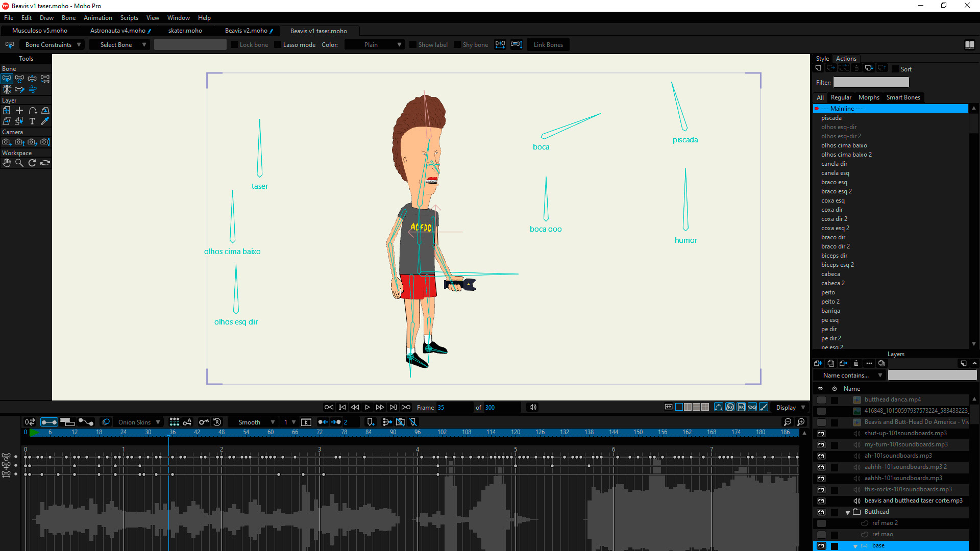Image resolution: width=980 pixels, height=551 pixels.
Task: Choose the Eyedropper layer tool
Action: [45, 121]
